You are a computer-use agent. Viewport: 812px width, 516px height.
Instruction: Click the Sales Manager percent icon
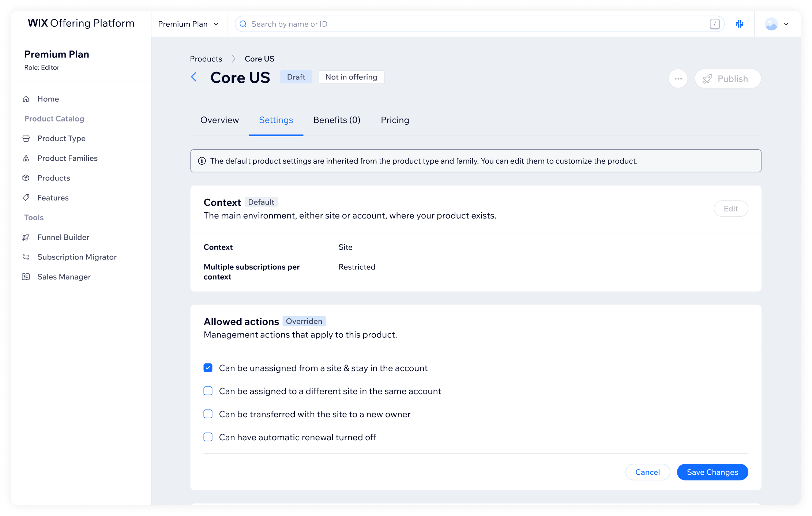click(x=26, y=277)
